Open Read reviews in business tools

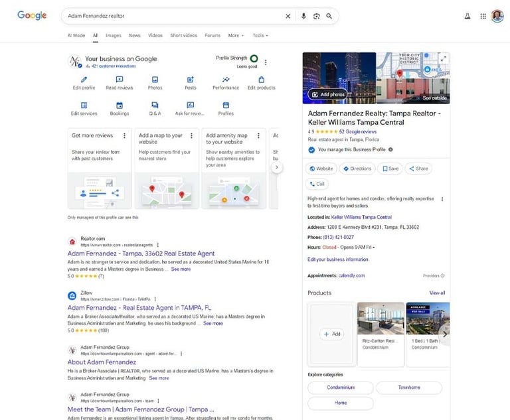pyautogui.click(x=120, y=83)
